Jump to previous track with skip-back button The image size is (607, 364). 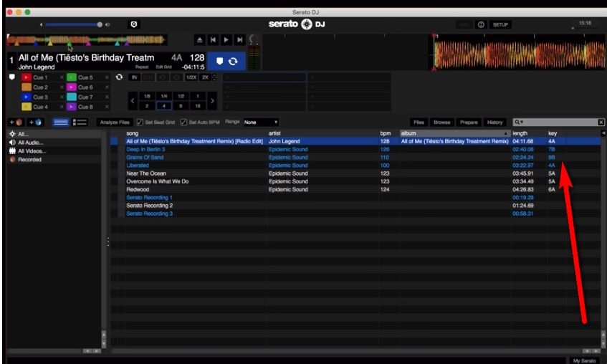213,39
